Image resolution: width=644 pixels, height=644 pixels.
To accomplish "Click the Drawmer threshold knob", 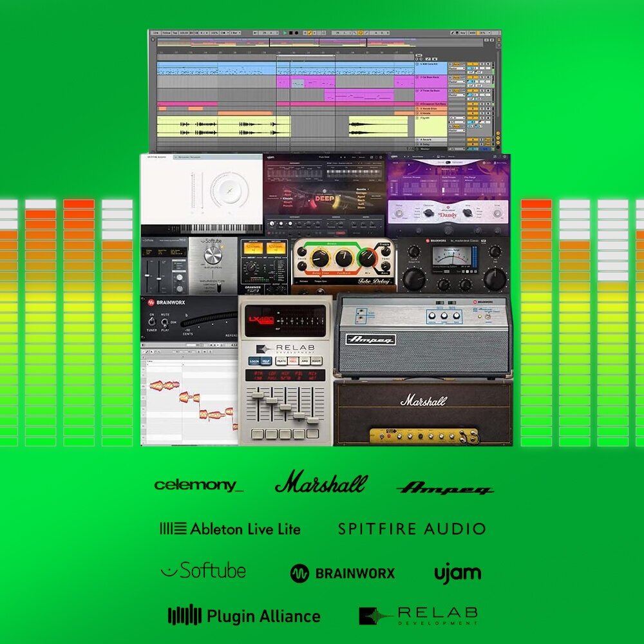I will pyautogui.click(x=251, y=267).
